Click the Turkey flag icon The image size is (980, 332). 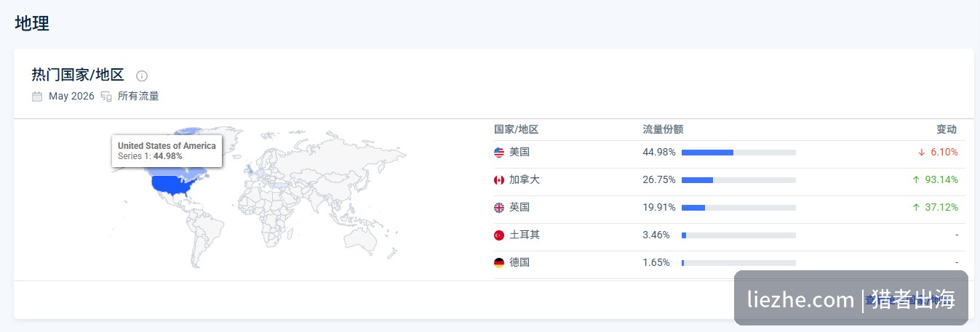tap(499, 235)
